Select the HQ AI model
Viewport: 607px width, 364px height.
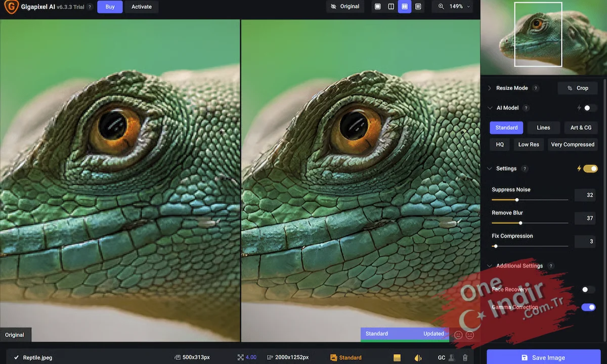coord(500,145)
